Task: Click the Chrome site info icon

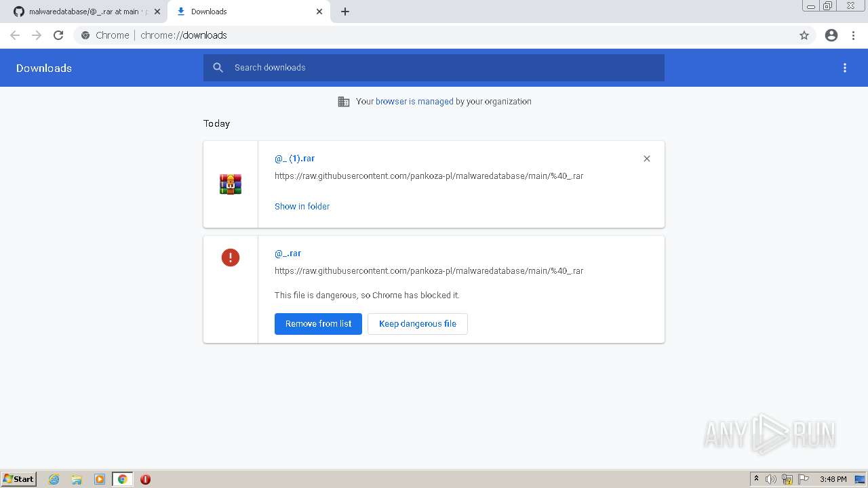Action: pyautogui.click(x=85, y=35)
